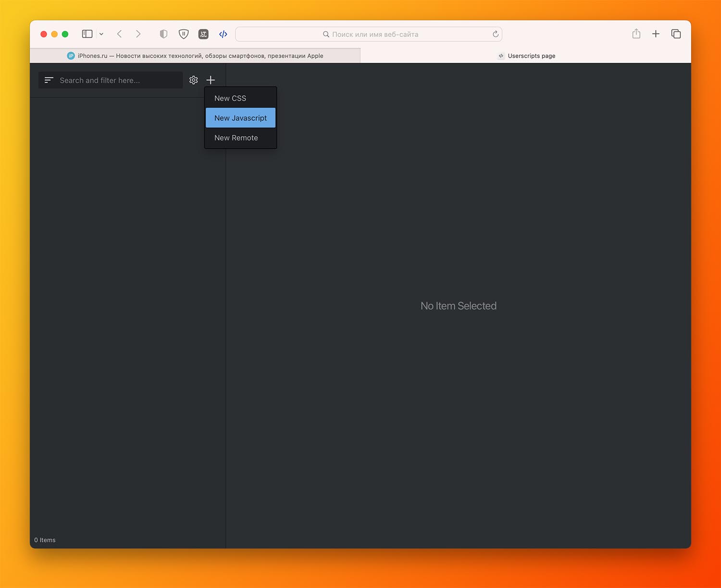
Task: Show the tab overview
Action: [x=676, y=34]
